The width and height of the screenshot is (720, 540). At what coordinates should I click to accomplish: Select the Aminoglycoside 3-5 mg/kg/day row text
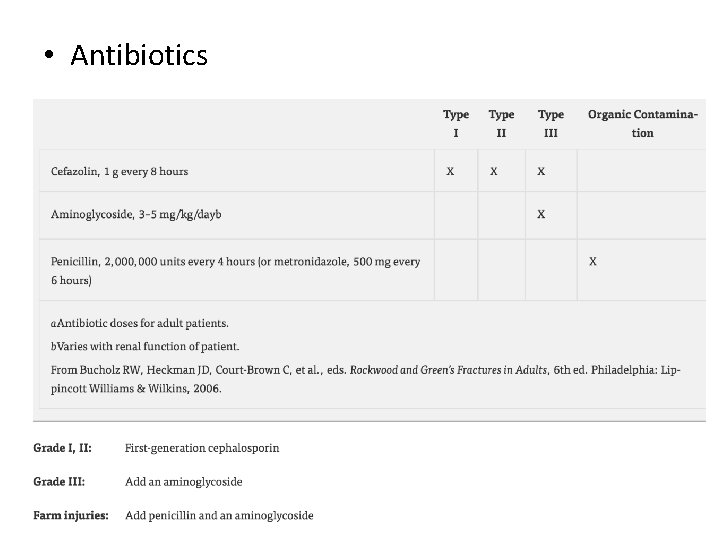click(137, 214)
